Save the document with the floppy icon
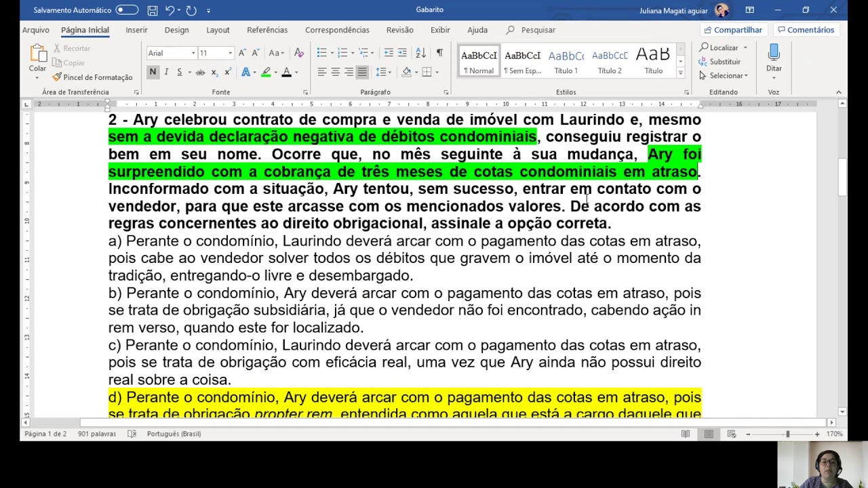This screenshot has height=488, width=868. click(153, 10)
